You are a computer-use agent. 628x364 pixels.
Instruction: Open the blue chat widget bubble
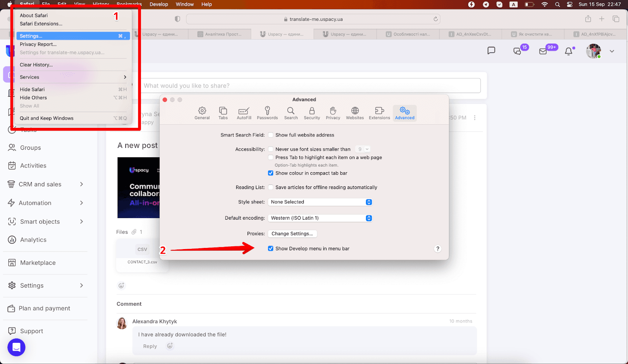(x=16, y=347)
